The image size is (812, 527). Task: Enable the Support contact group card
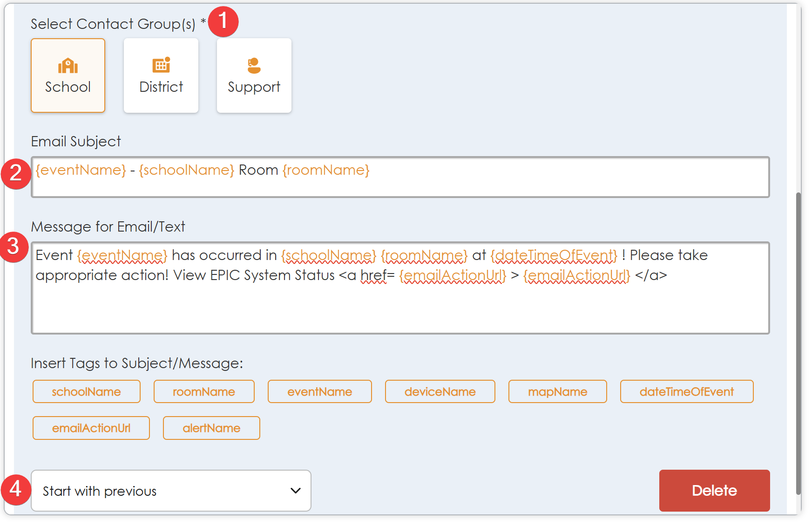[254, 75]
